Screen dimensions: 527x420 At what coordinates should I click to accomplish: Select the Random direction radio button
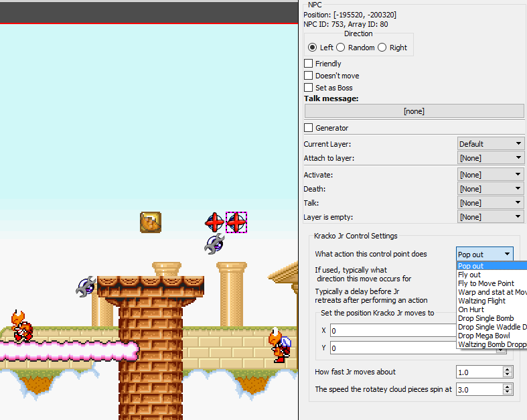(x=340, y=48)
